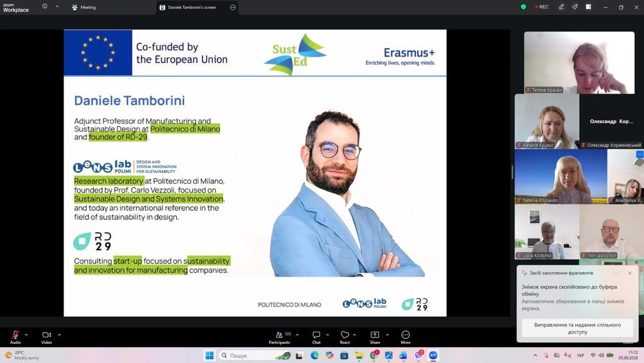Click the green encryption shield icon
This screenshot has height=363, width=644.
(x=523, y=7)
